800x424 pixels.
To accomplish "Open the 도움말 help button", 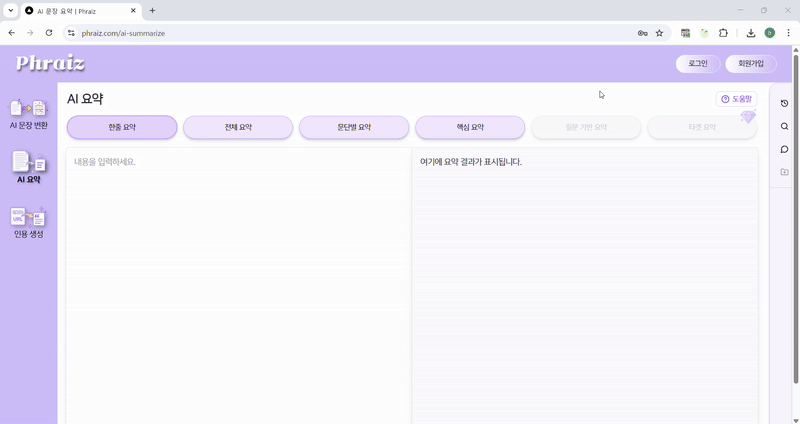I will tap(736, 99).
